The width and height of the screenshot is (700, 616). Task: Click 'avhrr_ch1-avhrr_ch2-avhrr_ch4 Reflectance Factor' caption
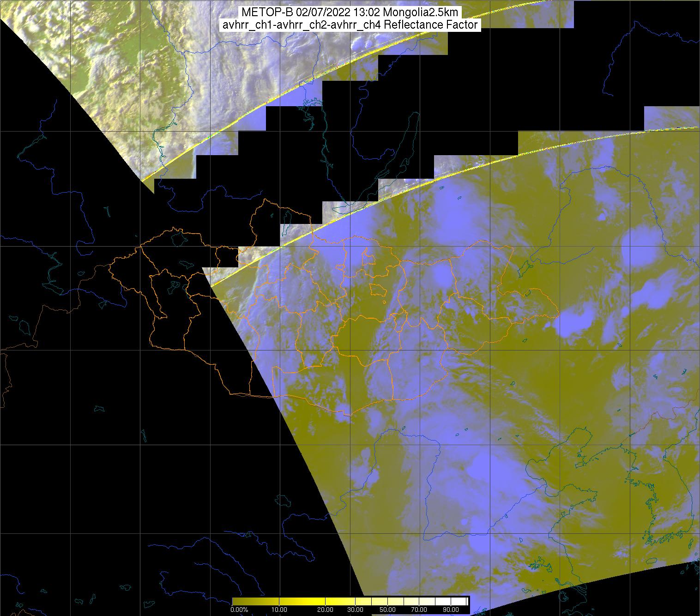click(x=350, y=25)
